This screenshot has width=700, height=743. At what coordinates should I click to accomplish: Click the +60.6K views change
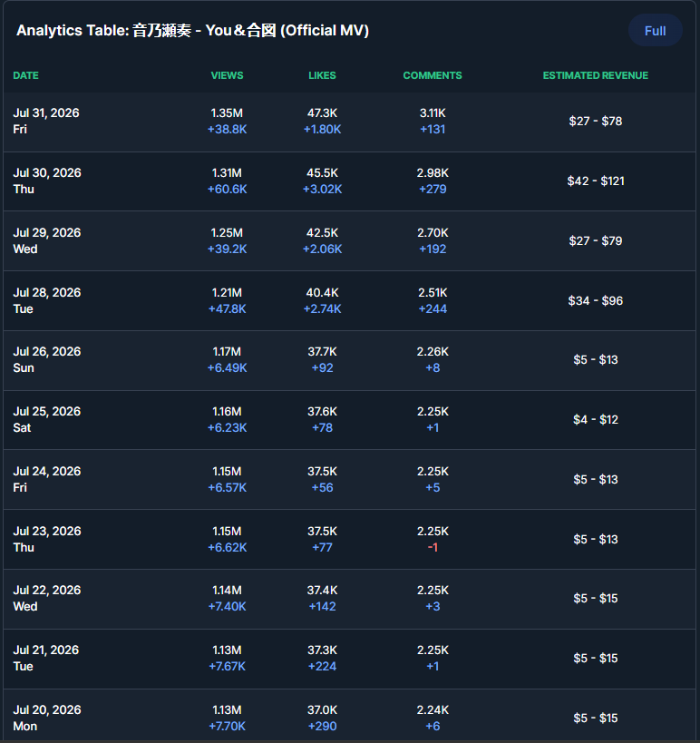point(227,189)
